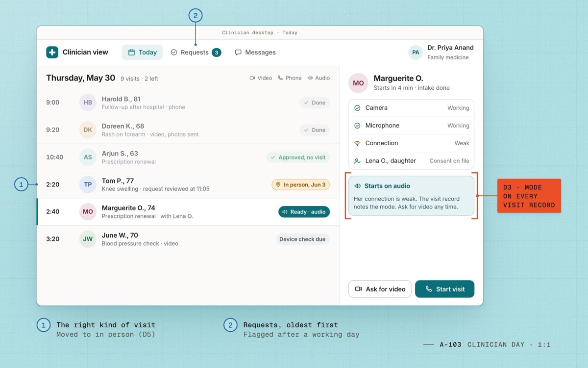The height and width of the screenshot is (368, 588).
Task: Click the Consent on file status text
Action: pos(449,161)
